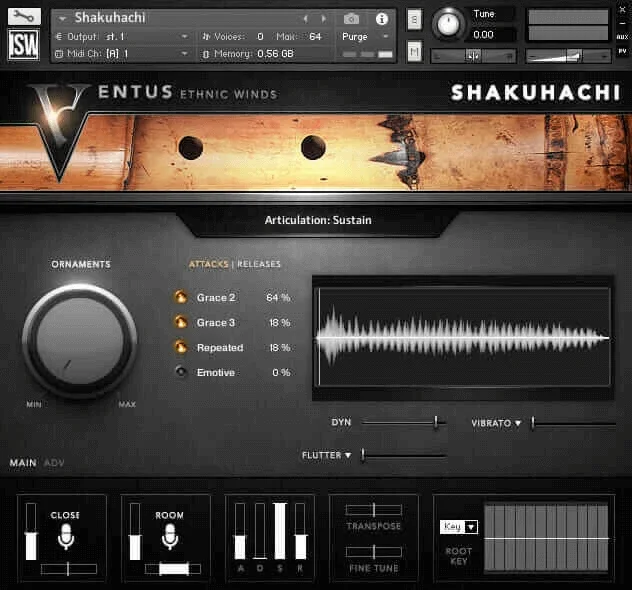The image size is (632, 590).
Task: Click the Root Key scale grid
Action: click(546, 538)
